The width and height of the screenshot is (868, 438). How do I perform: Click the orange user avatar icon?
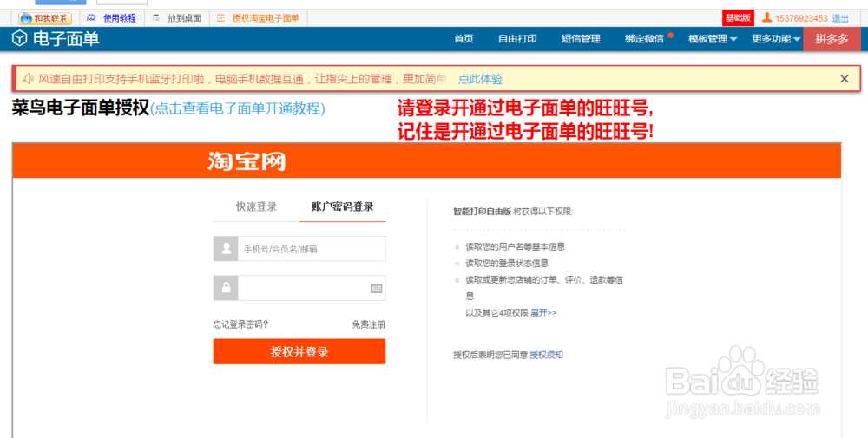pos(766,17)
